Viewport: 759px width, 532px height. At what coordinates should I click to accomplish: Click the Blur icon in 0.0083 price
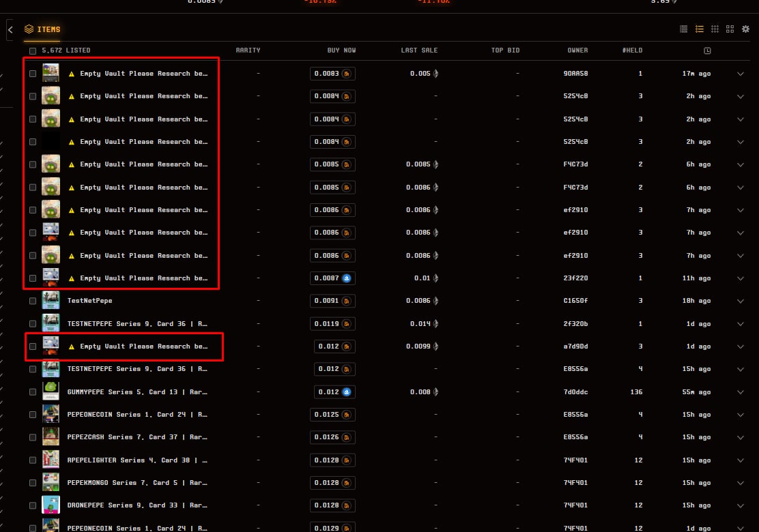pos(347,74)
